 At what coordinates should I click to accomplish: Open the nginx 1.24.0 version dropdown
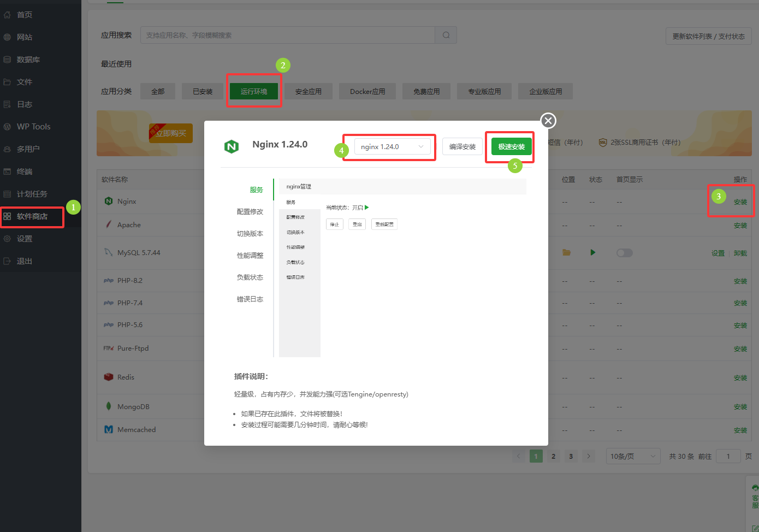coord(392,146)
